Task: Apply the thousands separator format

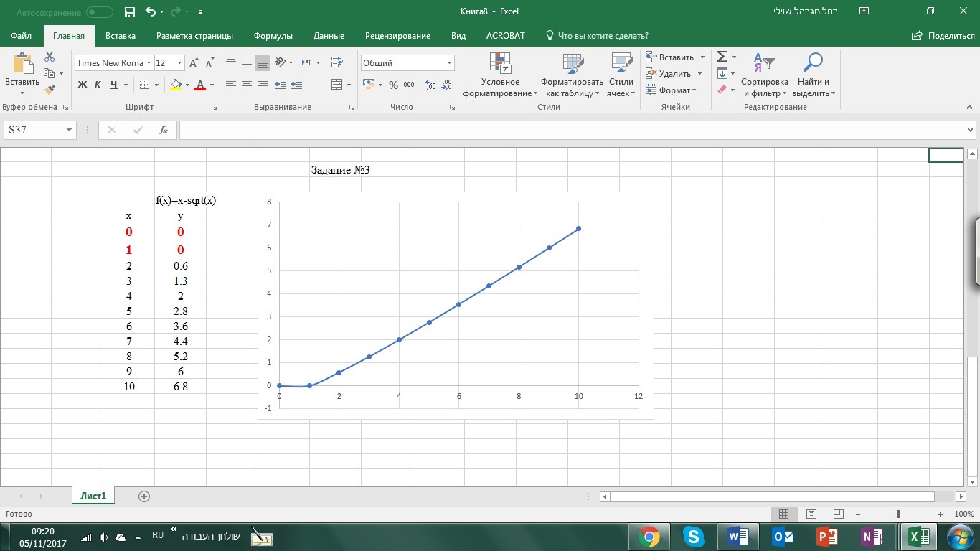Action: point(409,85)
